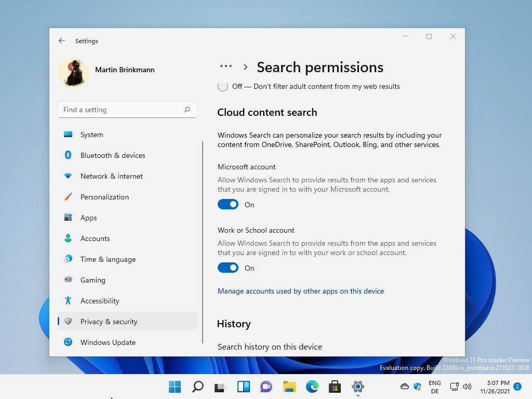
Task: Click the Accessibility figure icon
Action: [x=68, y=300]
